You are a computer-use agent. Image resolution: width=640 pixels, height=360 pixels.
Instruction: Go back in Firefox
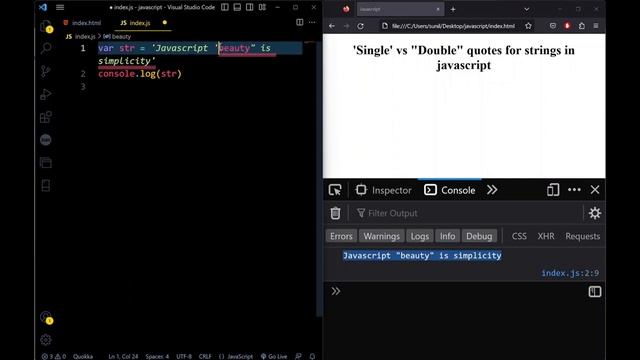pos(332,26)
